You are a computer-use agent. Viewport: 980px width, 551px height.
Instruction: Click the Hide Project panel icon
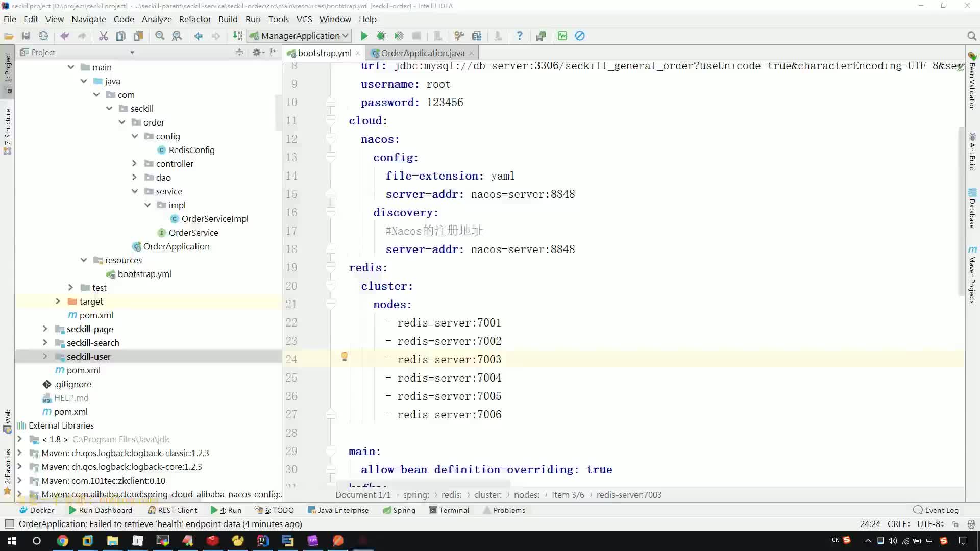click(274, 52)
